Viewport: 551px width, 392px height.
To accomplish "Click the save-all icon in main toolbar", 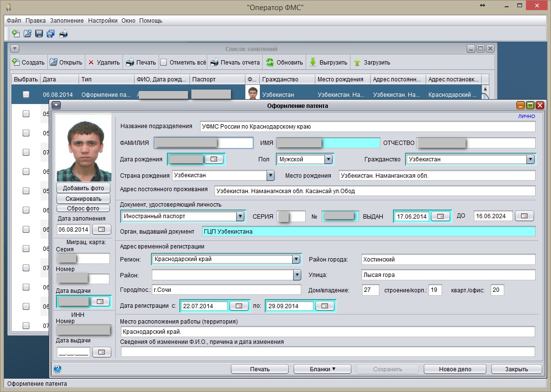I will [x=51, y=34].
